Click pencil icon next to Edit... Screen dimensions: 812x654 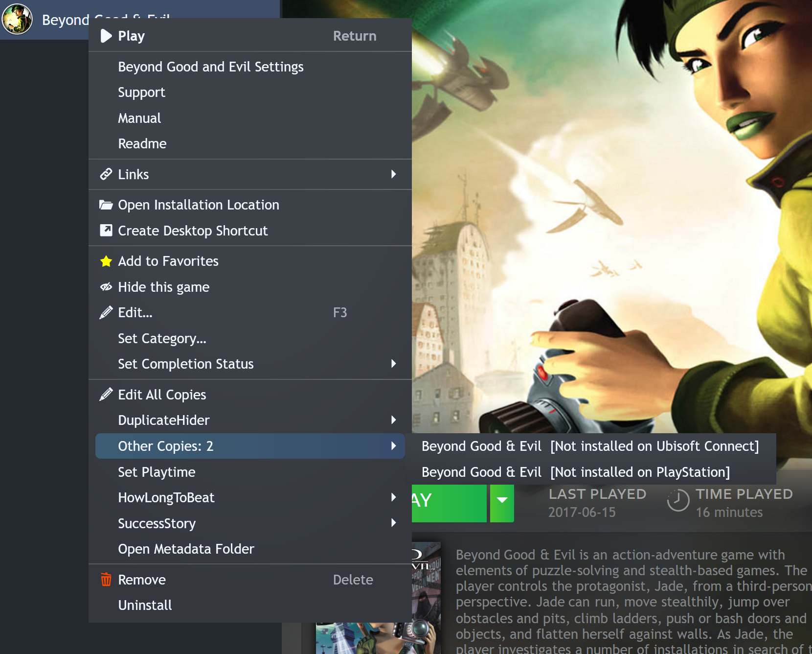tap(106, 312)
